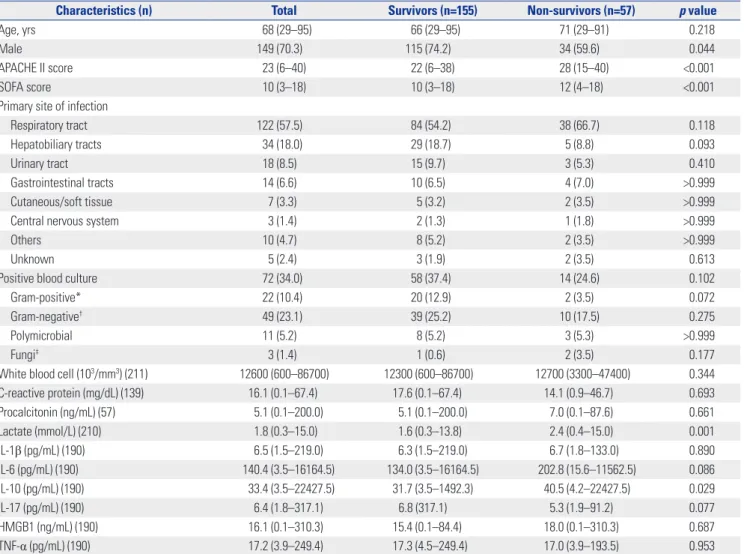Select the 'Gastrointestinal tracts' row label
Viewport: 744px width, 554px height.
pyautogui.click(x=62, y=183)
